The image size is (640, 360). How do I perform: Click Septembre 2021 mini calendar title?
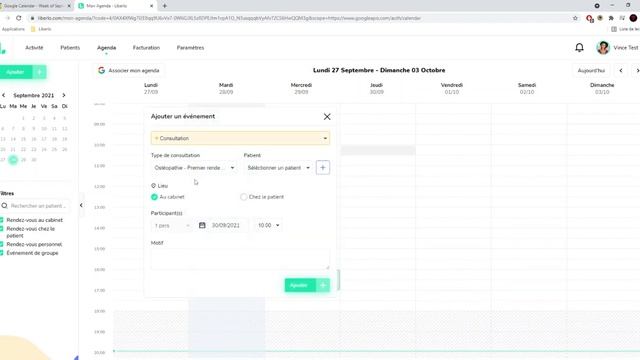tap(33, 95)
